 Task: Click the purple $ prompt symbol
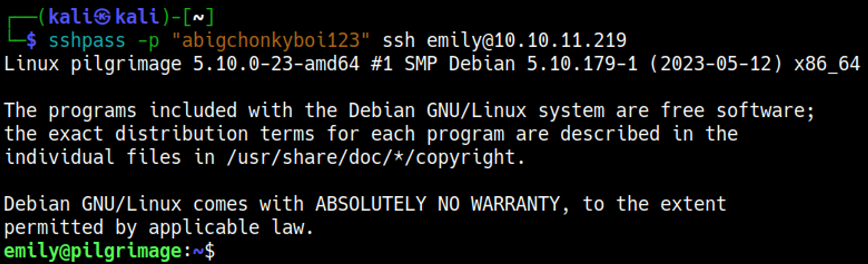point(31,40)
